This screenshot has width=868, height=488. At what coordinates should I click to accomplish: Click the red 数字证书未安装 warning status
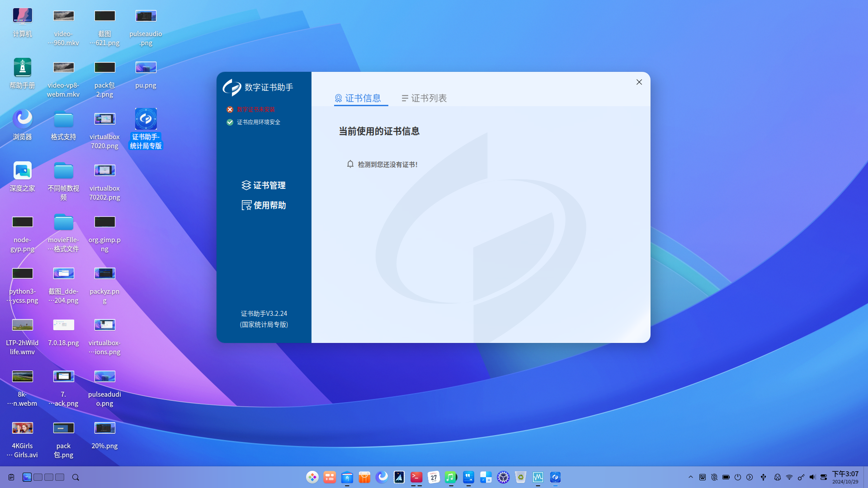click(x=251, y=109)
